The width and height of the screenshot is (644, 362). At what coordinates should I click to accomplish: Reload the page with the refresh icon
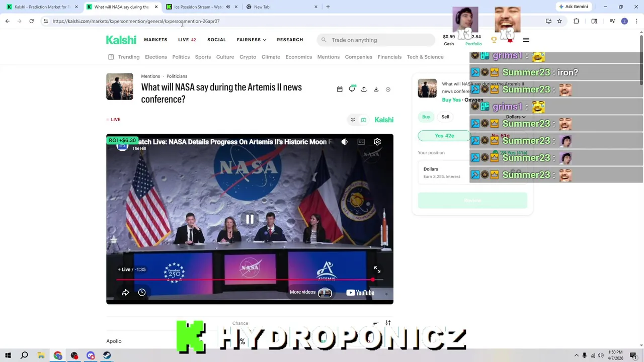31,21
